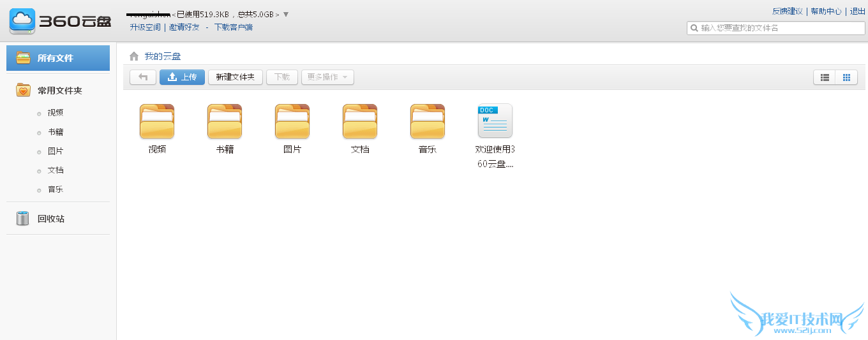Open the 下载客户端 link
Viewport: 868px width, 340px height.
coord(234,27)
